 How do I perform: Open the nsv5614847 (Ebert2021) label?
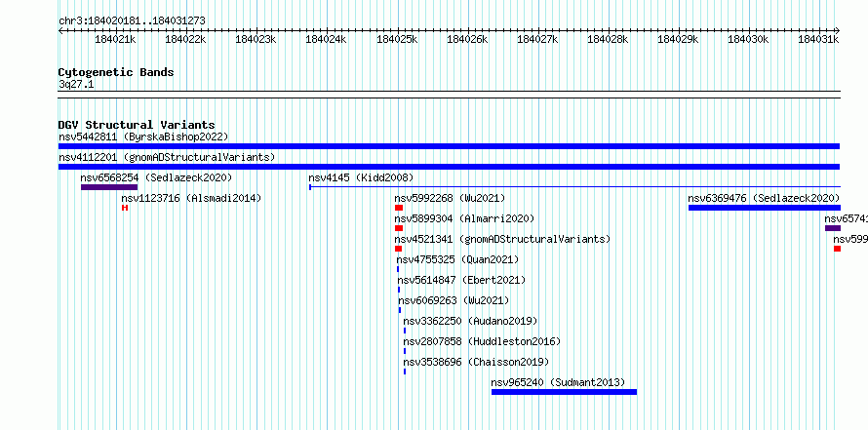461,280
